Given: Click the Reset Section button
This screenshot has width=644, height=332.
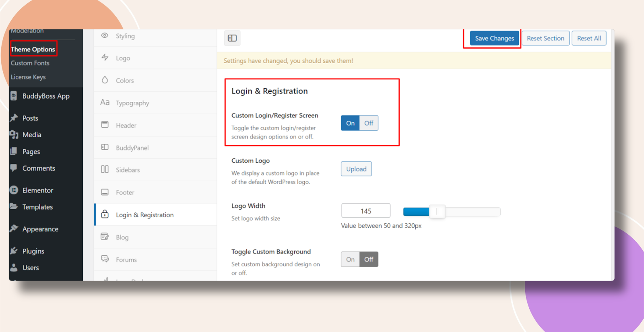Looking at the screenshot, I should 545,38.
